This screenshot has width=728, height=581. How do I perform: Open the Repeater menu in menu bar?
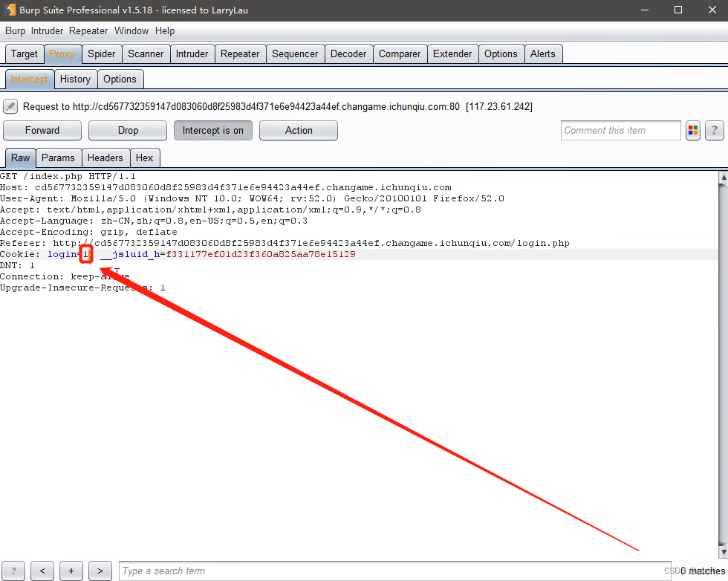tap(88, 30)
